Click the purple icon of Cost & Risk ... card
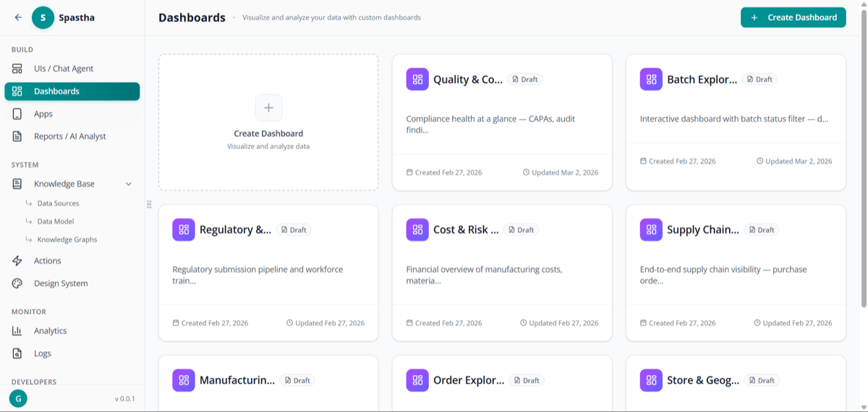 click(x=417, y=230)
